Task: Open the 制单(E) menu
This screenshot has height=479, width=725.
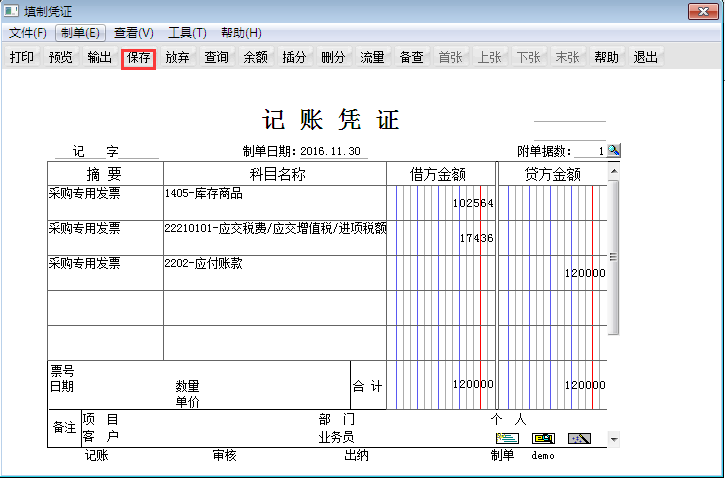Action: click(80, 33)
